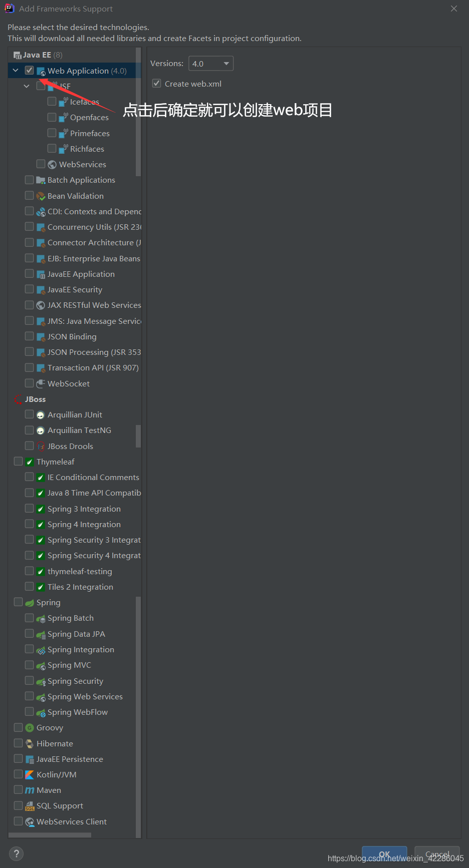Open help with question mark button
The image size is (469, 868).
pos(16,854)
